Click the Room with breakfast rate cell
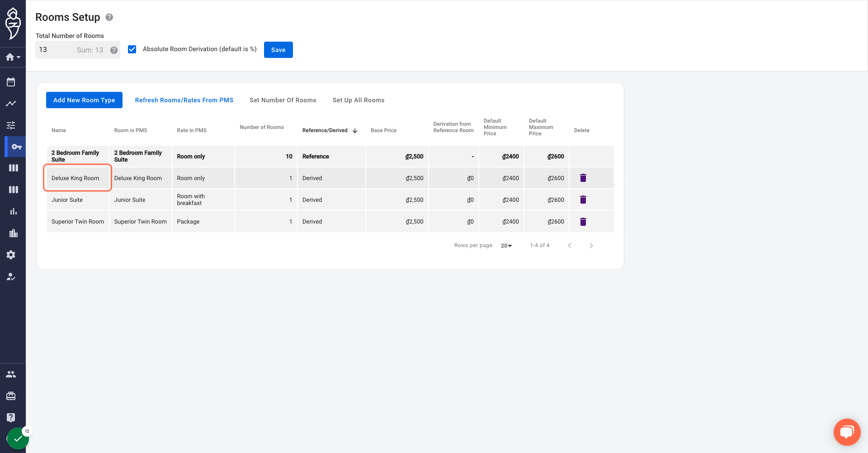The width and height of the screenshot is (868, 453). tap(203, 200)
